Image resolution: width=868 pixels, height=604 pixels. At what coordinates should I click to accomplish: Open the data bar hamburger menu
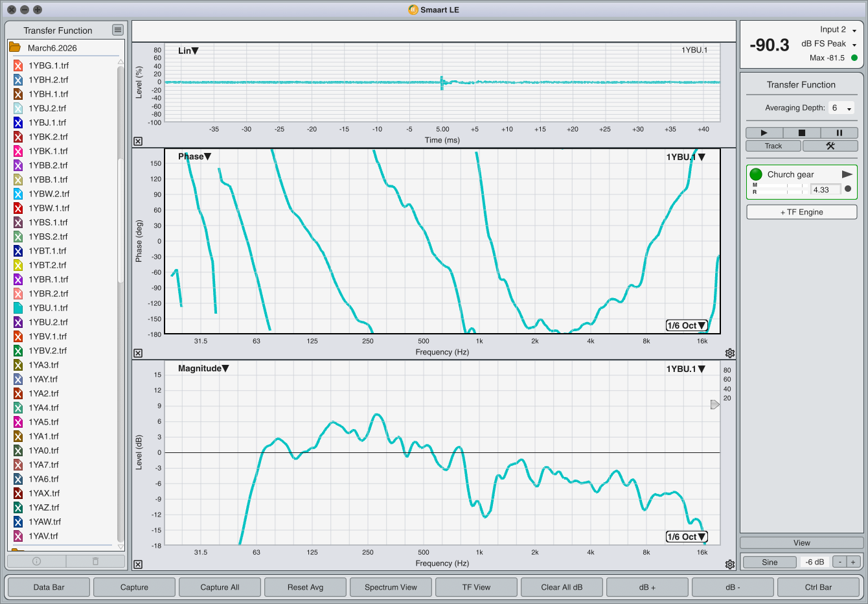coord(117,30)
